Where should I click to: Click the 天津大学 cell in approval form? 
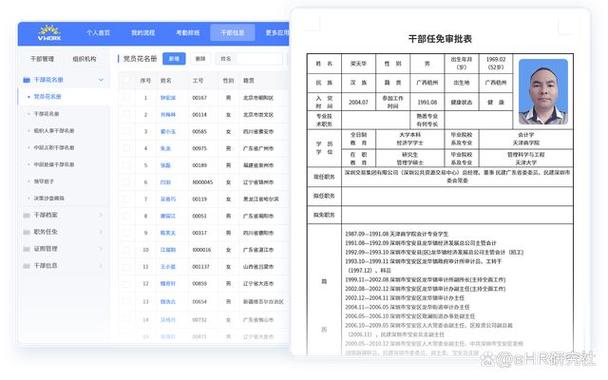526,162
